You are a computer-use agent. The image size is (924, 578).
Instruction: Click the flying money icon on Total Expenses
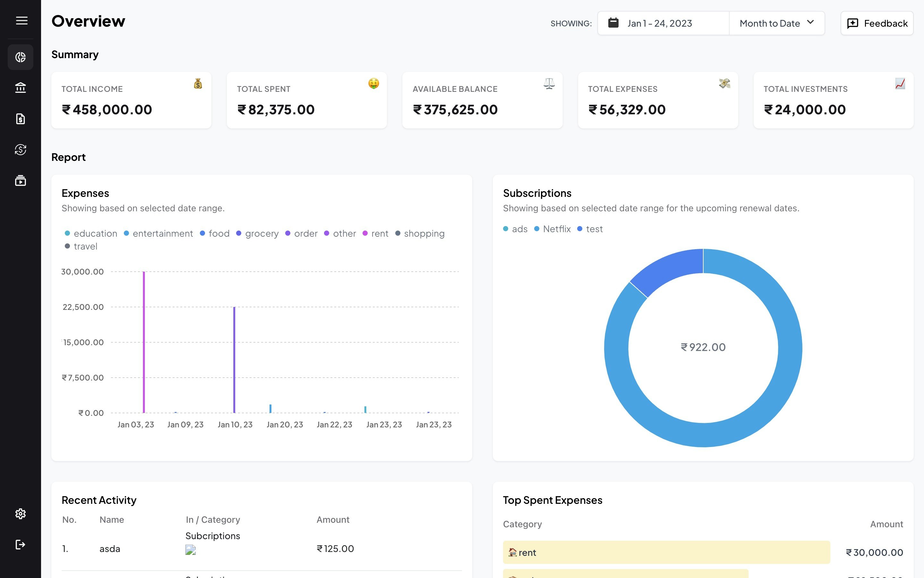click(x=724, y=83)
